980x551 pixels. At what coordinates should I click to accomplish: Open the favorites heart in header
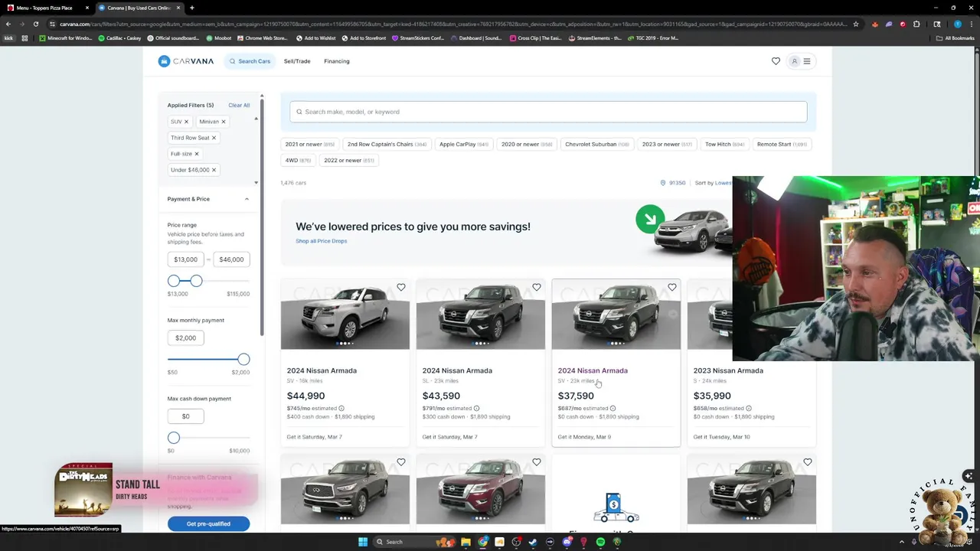pyautogui.click(x=776, y=61)
